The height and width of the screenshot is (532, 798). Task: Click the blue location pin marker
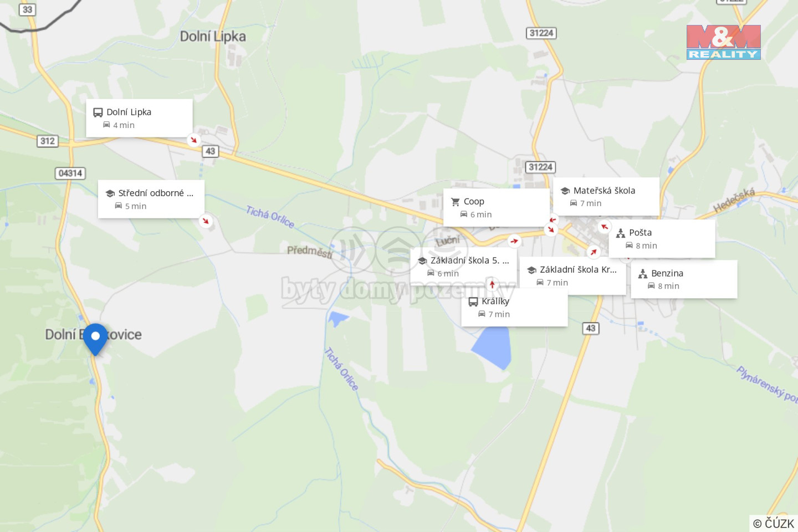point(95,339)
